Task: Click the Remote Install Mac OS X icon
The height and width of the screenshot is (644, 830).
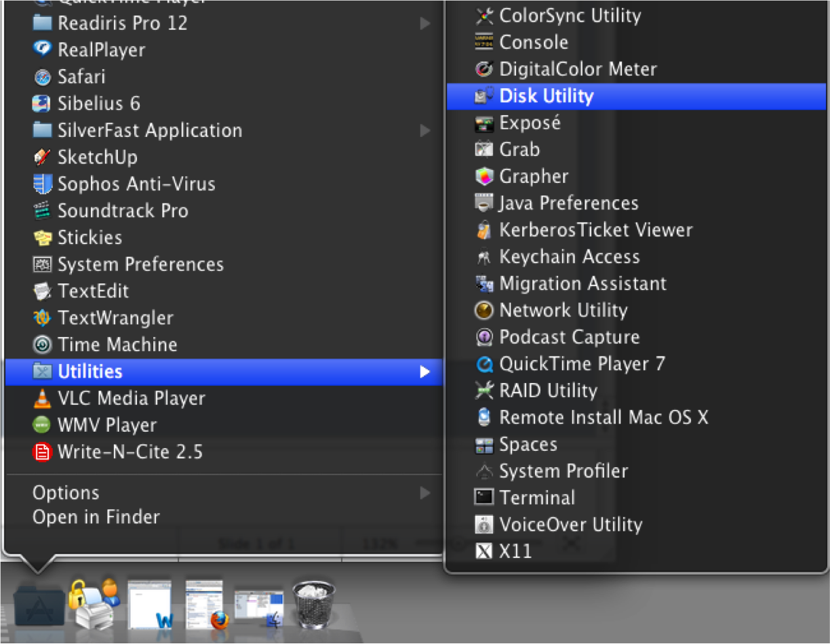Action: pyautogui.click(x=483, y=418)
